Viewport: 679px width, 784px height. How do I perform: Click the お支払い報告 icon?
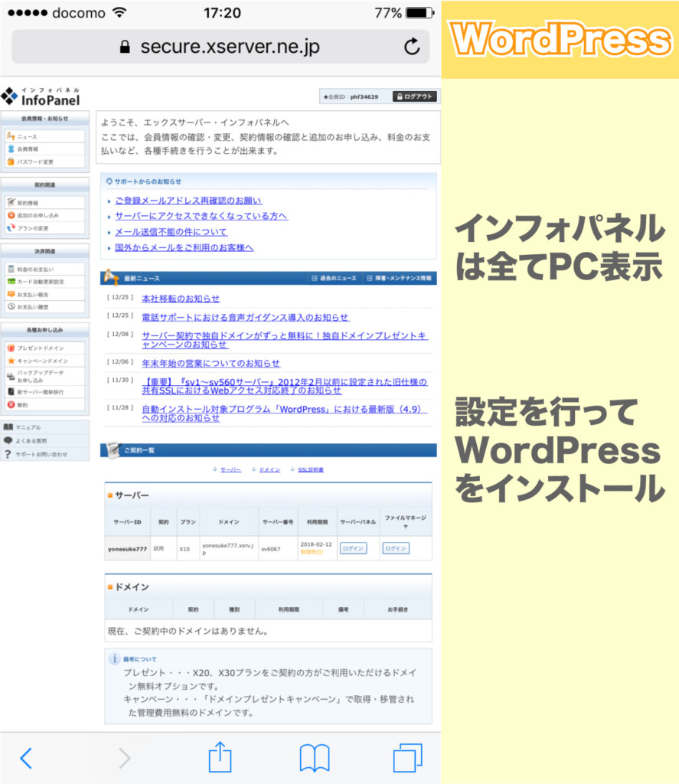click(11, 294)
